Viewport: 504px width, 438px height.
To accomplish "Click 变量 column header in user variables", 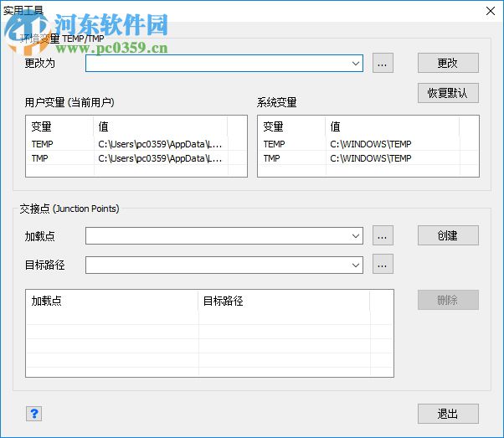I will click(x=59, y=126).
